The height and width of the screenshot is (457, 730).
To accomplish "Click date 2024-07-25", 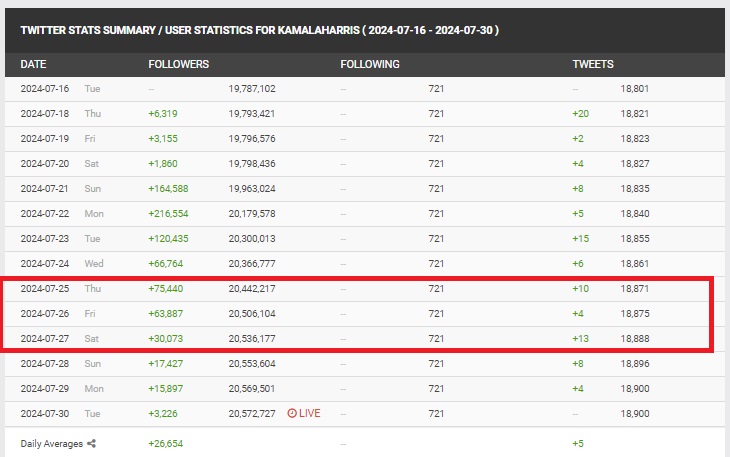I will (x=45, y=289).
